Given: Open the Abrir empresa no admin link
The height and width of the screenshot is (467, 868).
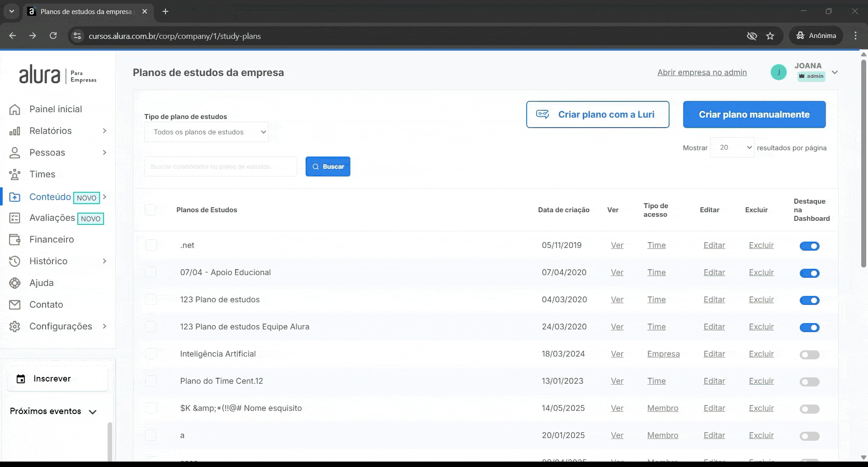Looking at the screenshot, I should (x=702, y=72).
